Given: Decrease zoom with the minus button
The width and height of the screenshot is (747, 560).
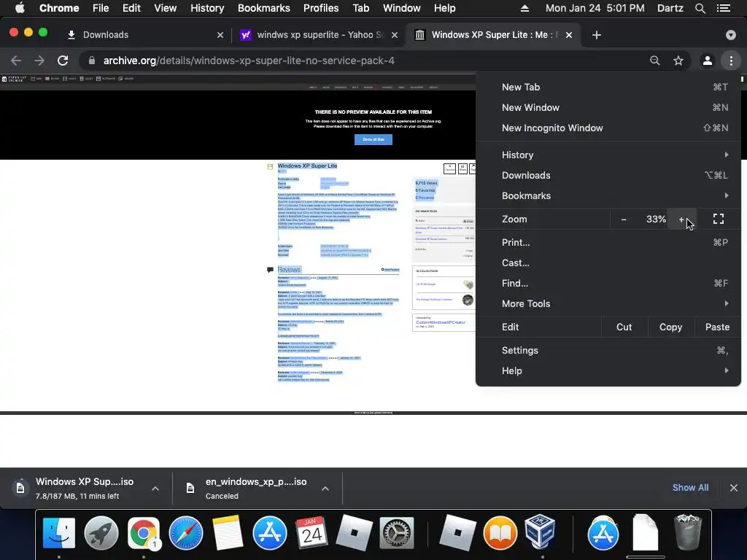Looking at the screenshot, I should (x=624, y=219).
